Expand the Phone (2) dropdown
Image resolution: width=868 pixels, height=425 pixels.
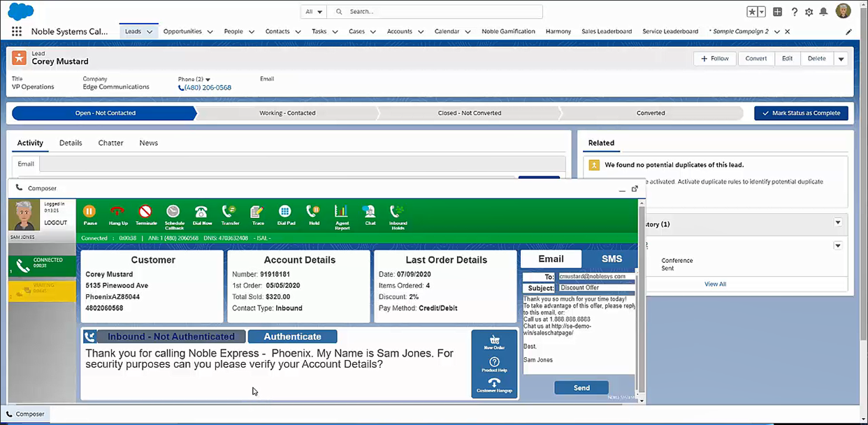click(x=207, y=79)
